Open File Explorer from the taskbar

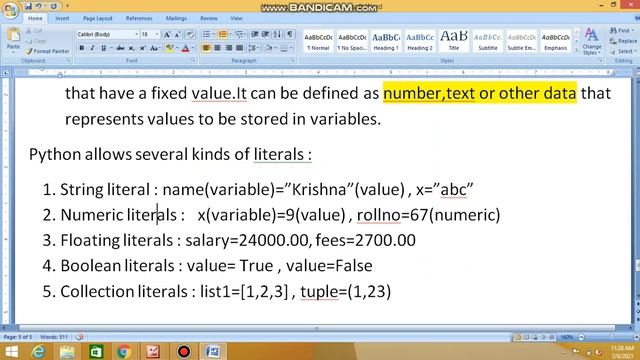click(x=67, y=351)
